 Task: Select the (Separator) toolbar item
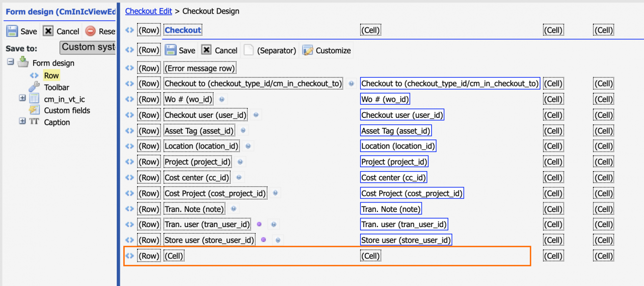[x=270, y=50]
